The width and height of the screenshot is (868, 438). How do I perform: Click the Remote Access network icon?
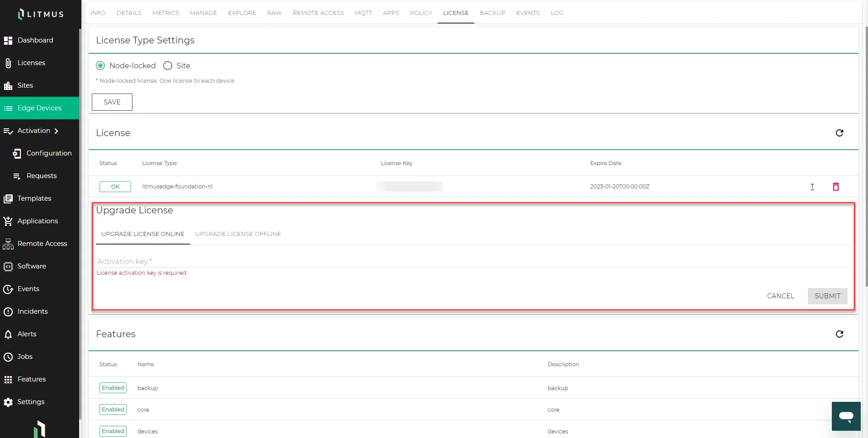[x=8, y=244]
